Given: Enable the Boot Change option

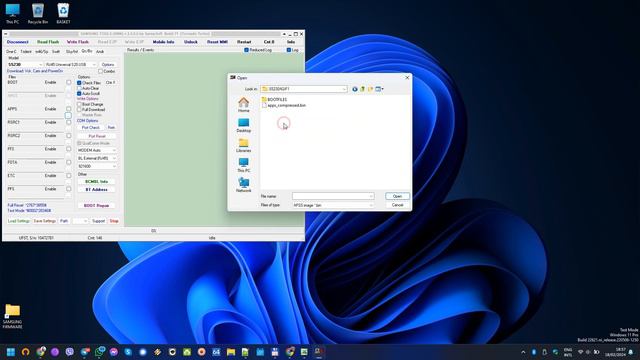Looking at the screenshot, I should 79,104.
